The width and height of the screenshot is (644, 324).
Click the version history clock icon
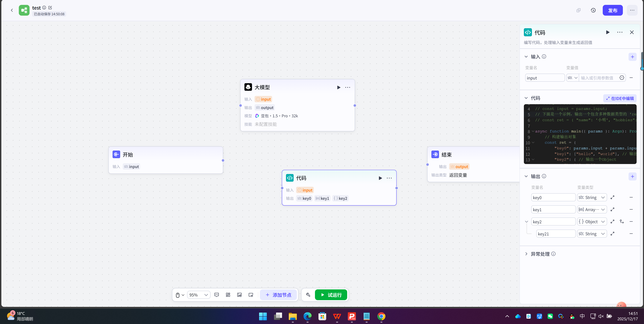(593, 10)
